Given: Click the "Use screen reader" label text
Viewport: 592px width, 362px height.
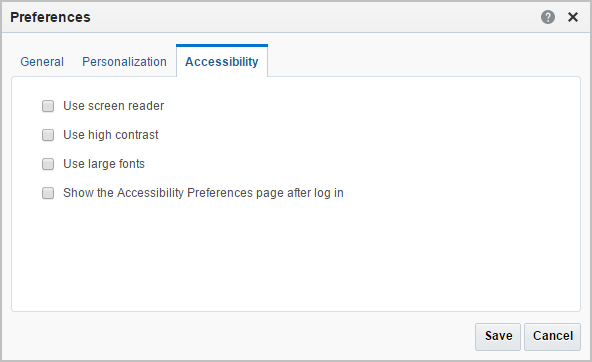Looking at the screenshot, I should pyautogui.click(x=114, y=106).
